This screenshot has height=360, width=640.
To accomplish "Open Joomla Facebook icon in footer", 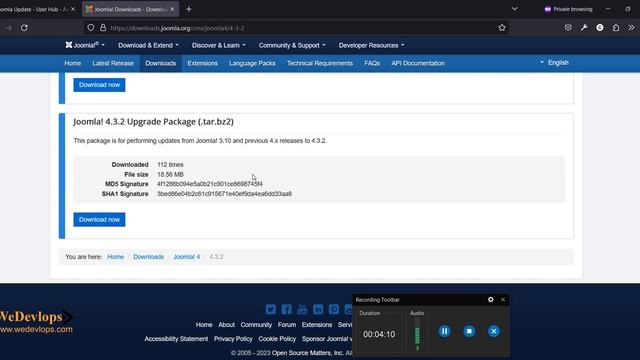I will pyautogui.click(x=286, y=309).
